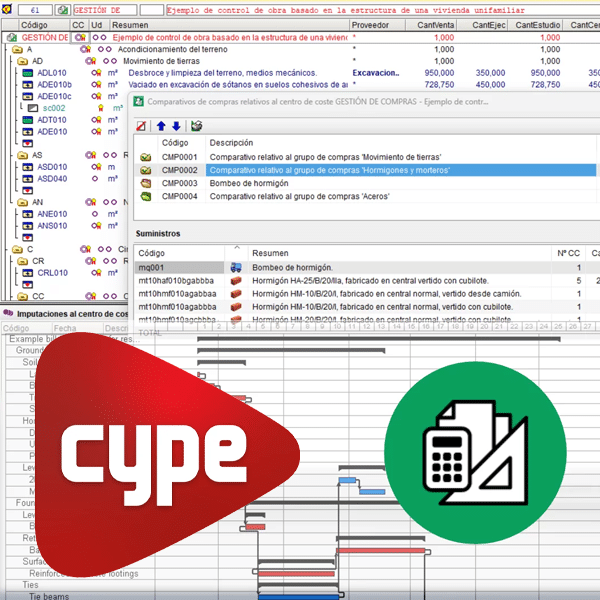Viewport: 600px width, 600px height.
Task: Click the brick icon for mt10hmf010agabbaa
Action: click(x=236, y=294)
